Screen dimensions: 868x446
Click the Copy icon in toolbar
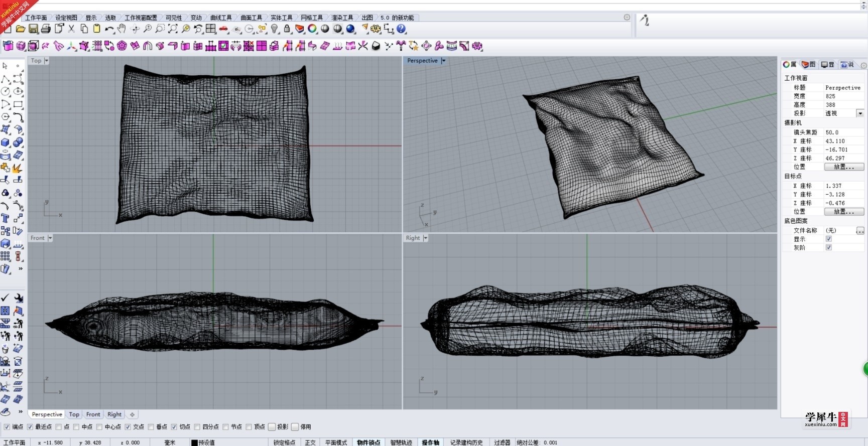(84, 29)
